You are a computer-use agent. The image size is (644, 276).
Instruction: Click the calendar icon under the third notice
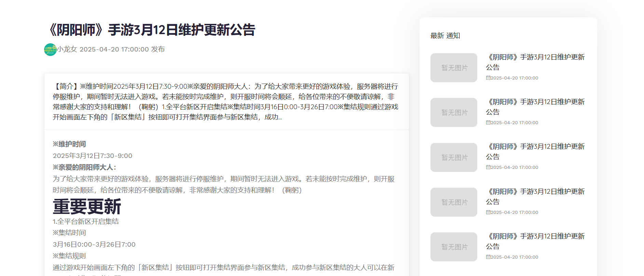pyautogui.click(x=488, y=167)
